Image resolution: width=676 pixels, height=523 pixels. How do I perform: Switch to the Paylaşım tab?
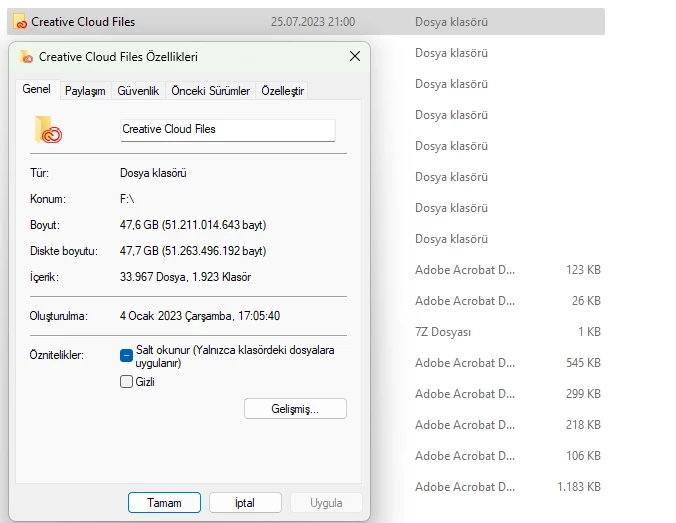85,91
